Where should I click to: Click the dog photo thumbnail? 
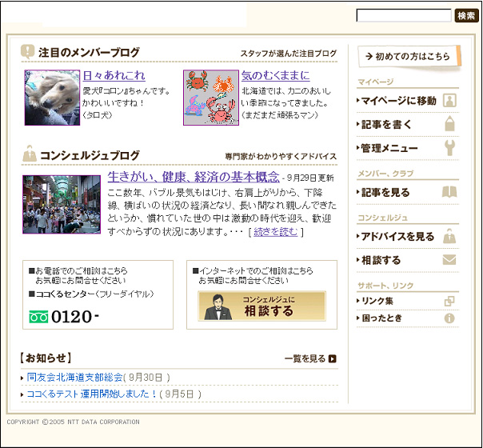(x=52, y=98)
